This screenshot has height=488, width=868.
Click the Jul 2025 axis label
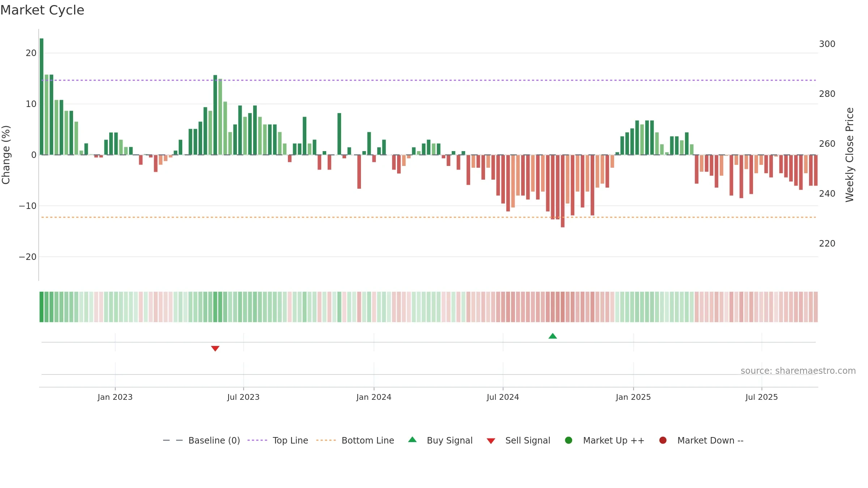pyautogui.click(x=762, y=397)
